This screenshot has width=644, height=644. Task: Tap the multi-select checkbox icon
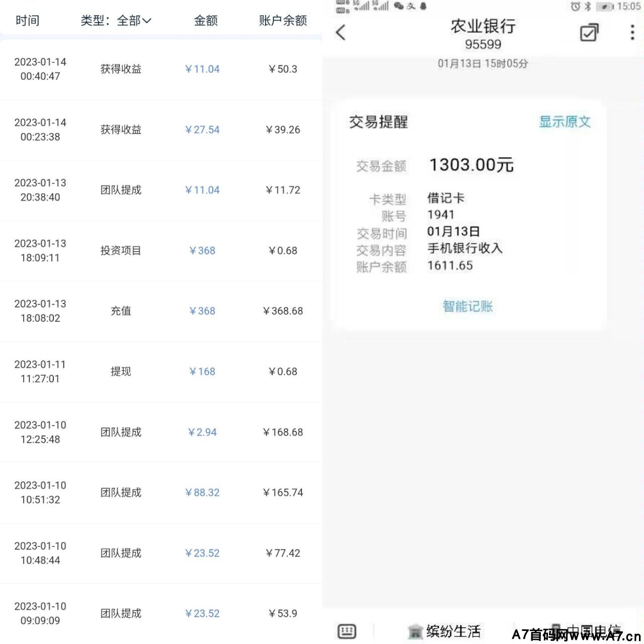pyautogui.click(x=589, y=33)
